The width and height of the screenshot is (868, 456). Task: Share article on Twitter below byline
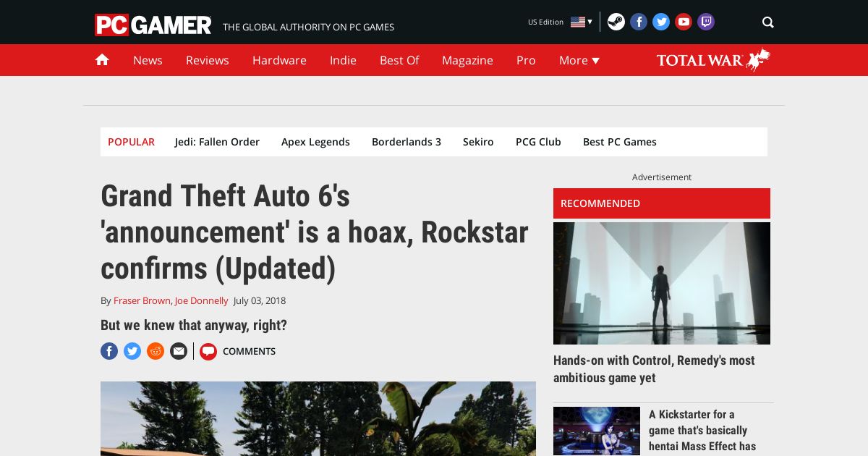pyautogui.click(x=132, y=351)
